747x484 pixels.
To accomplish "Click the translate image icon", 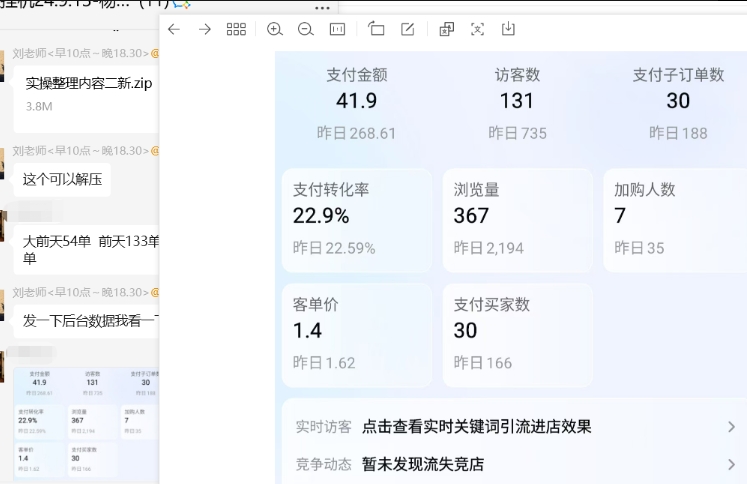I will [x=446, y=29].
